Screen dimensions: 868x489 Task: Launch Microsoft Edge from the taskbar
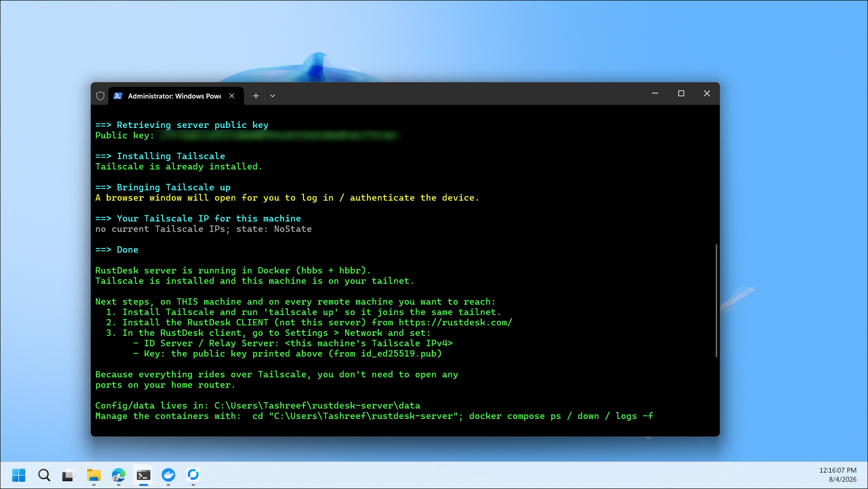tap(118, 475)
